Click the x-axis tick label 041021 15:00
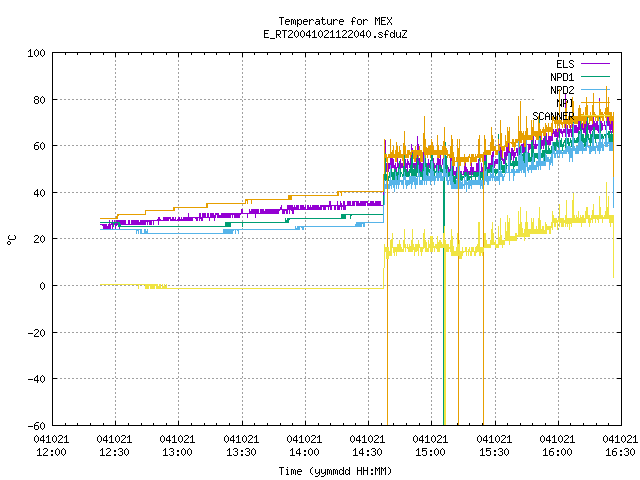The height and width of the screenshot is (480, 640). [431, 446]
